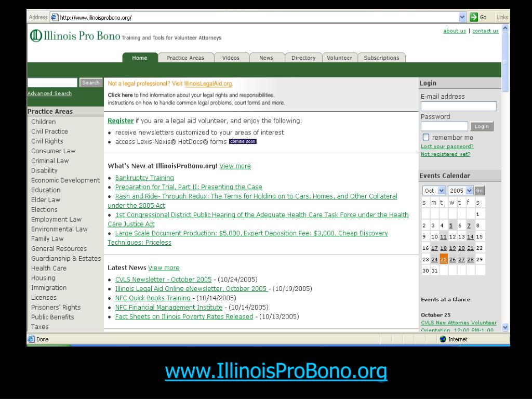Open Illinois Legal Aid Online eNewsletter link
The image size is (532, 399).
(191, 289)
